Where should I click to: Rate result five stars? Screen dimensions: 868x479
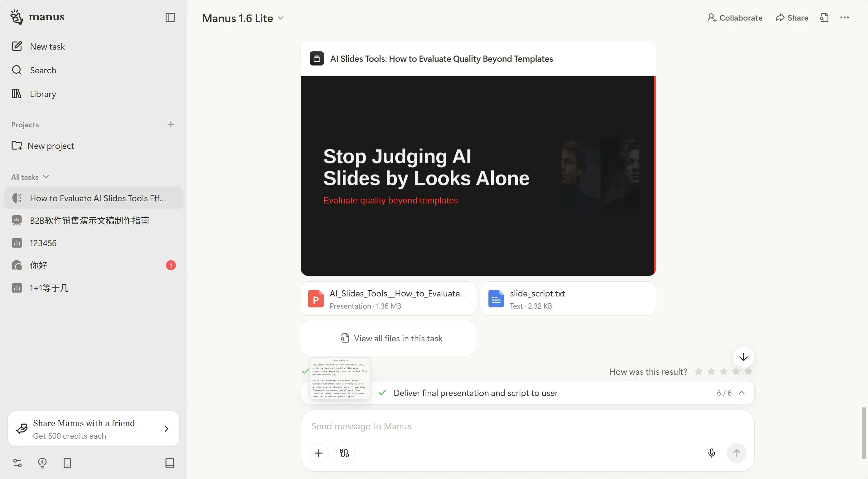[x=748, y=371]
